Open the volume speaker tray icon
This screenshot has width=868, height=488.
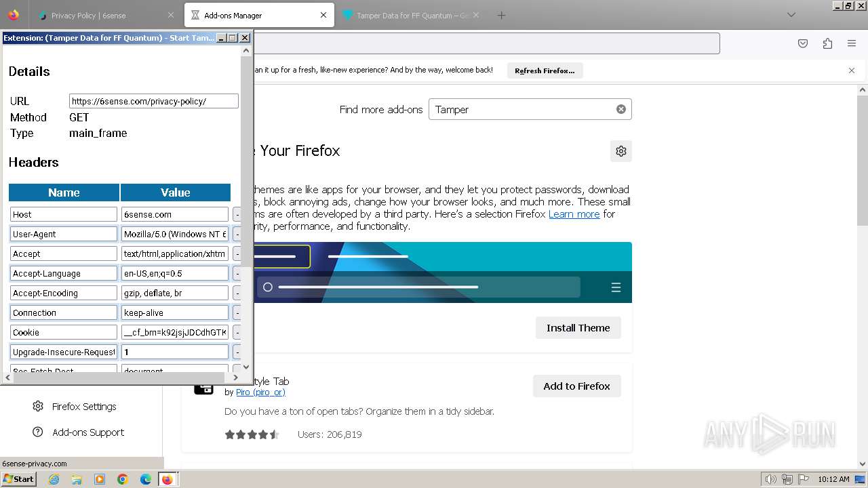coord(770,479)
